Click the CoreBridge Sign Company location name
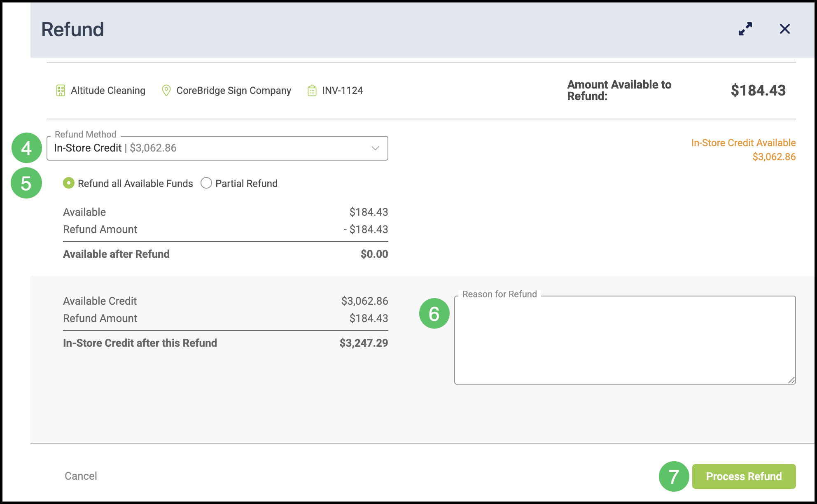This screenshot has width=817, height=504. [234, 91]
